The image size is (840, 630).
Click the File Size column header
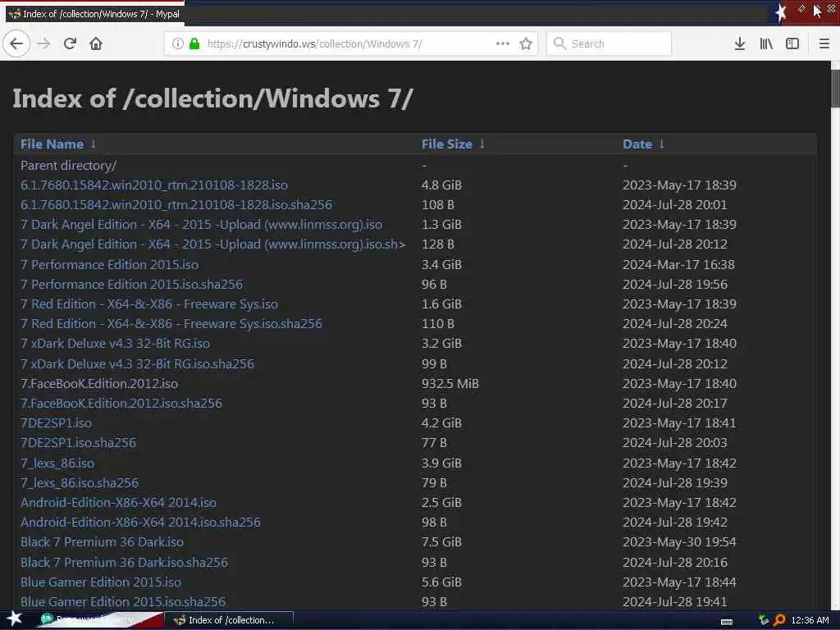[x=447, y=144]
